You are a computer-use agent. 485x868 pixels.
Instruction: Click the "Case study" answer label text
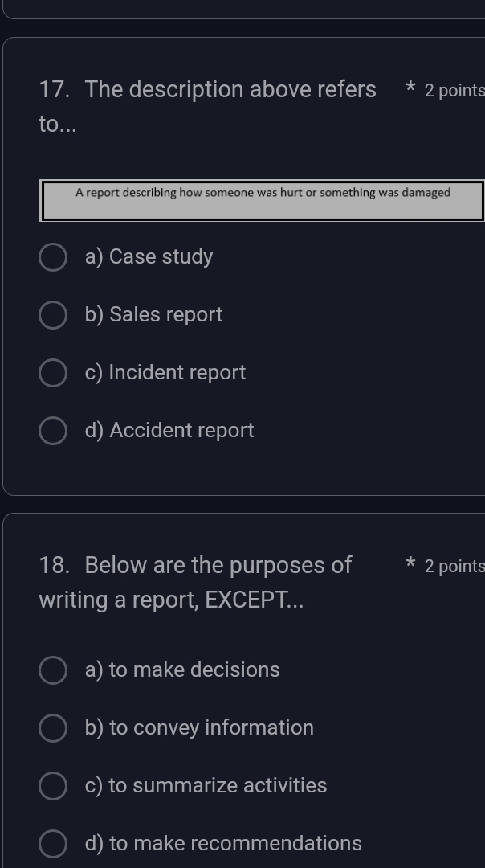click(149, 256)
